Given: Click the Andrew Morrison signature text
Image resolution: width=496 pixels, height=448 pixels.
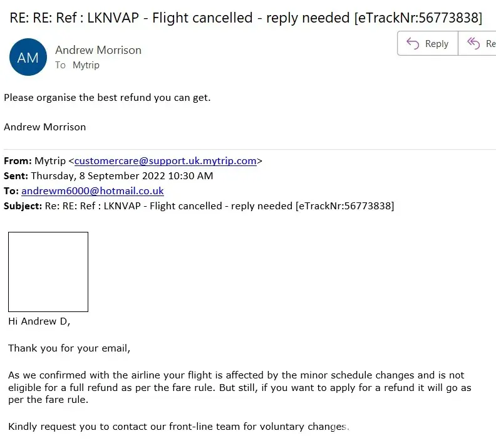Looking at the screenshot, I should [x=45, y=127].
